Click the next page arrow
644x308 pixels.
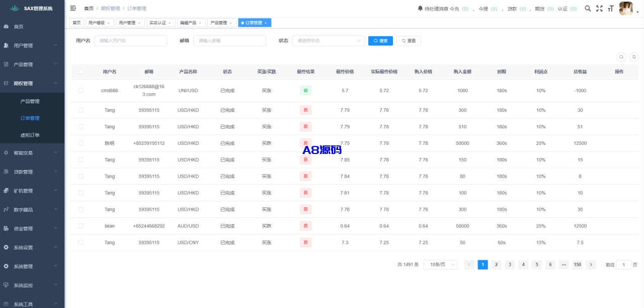click(591, 265)
